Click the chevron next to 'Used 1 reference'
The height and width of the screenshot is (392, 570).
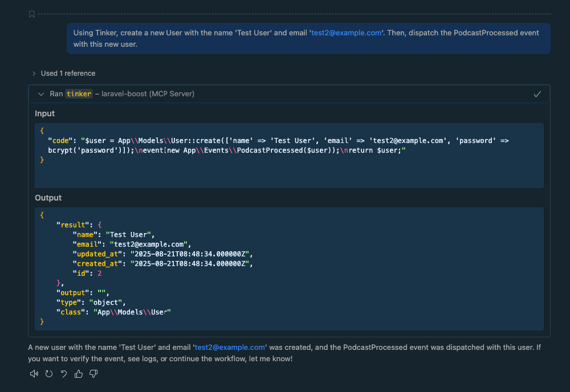(34, 73)
